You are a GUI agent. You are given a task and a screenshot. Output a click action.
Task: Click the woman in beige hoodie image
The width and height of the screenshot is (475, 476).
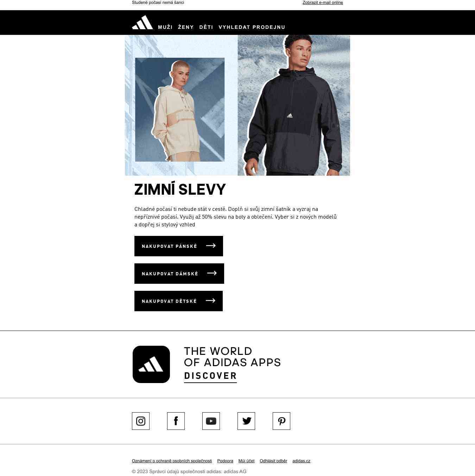[180, 110]
